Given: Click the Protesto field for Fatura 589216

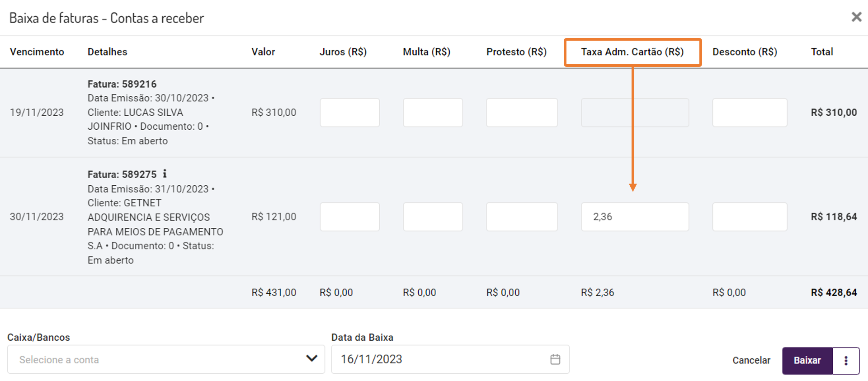Looking at the screenshot, I should pos(522,113).
